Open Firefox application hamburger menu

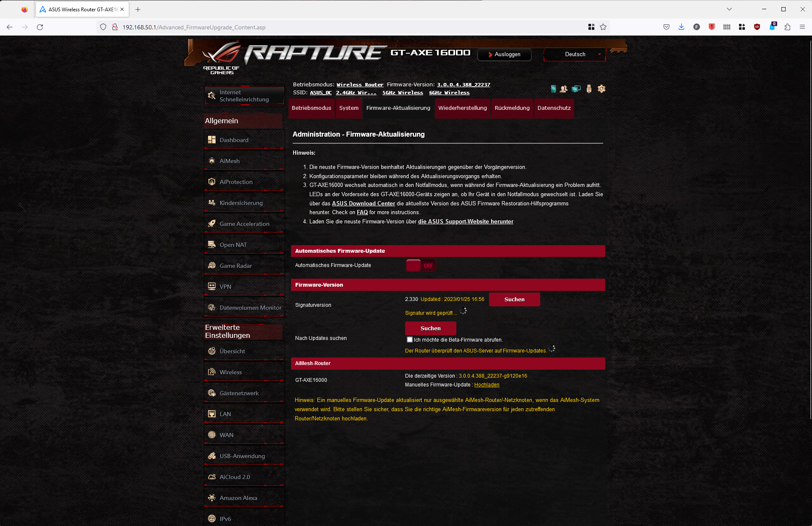802,27
